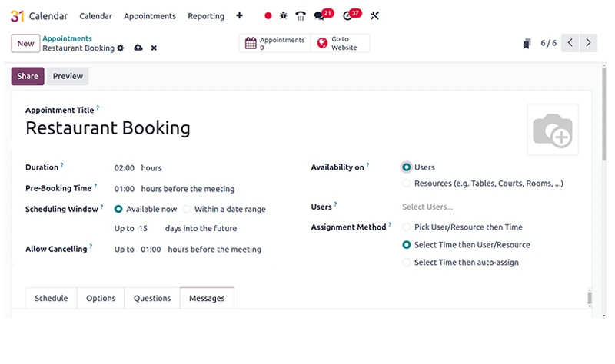The width and height of the screenshot is (615, 364).
Task: Select Resources availability radio button
Action: 407,184
